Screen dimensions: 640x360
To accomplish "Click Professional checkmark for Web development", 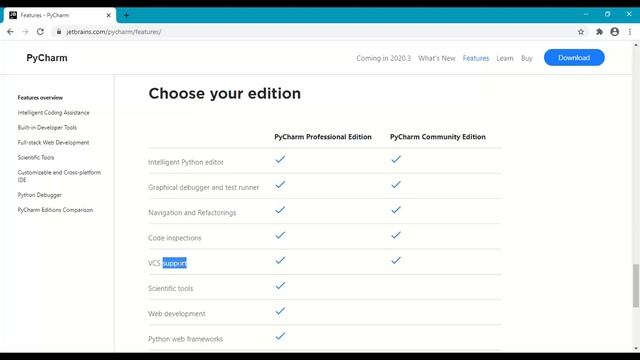I will click(x=280, y=311).
